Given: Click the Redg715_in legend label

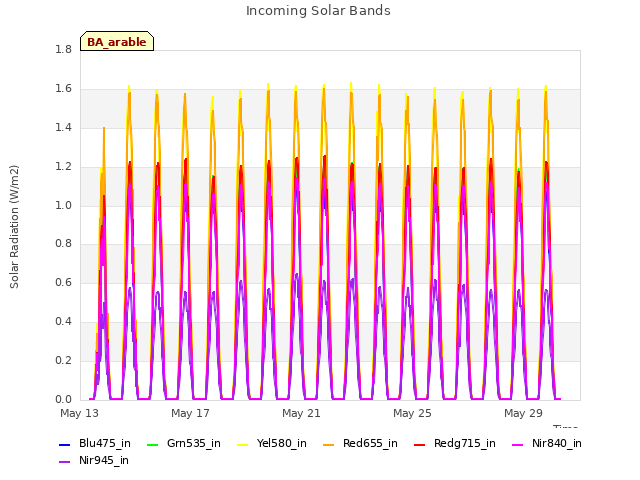Looking at the screenshot, I should (x=464, y=443).
